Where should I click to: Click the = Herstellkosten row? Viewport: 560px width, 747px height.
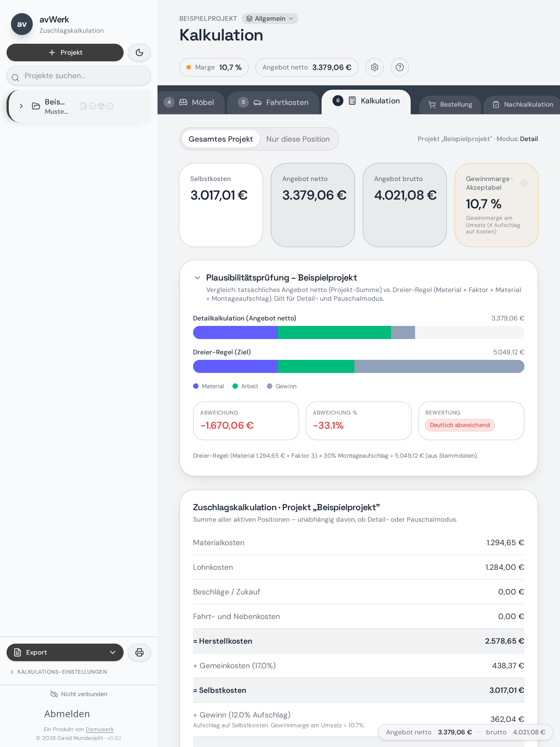tap(358, 641)
